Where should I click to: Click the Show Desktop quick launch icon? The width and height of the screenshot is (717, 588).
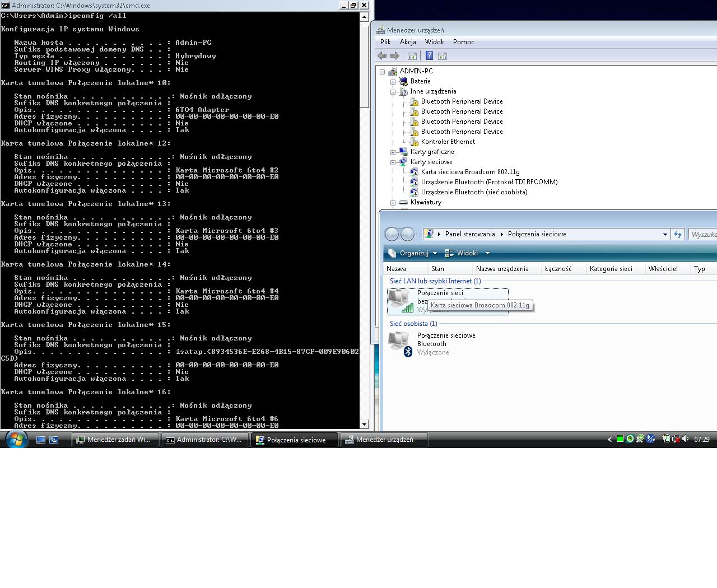(x=41, y=440)
